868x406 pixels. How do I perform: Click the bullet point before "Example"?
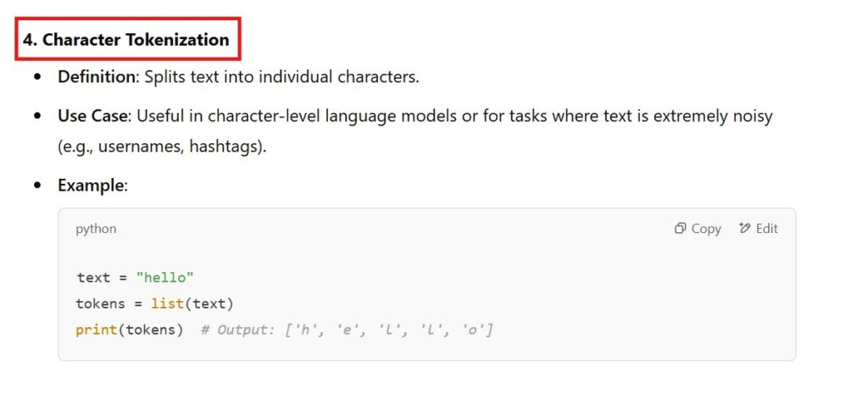pos(37,185)
